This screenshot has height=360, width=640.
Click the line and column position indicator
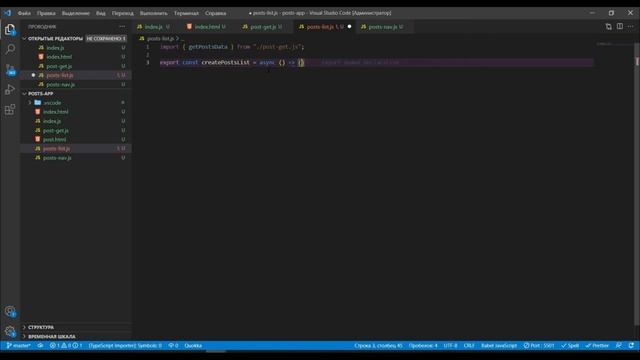click(x=378, y=346)
